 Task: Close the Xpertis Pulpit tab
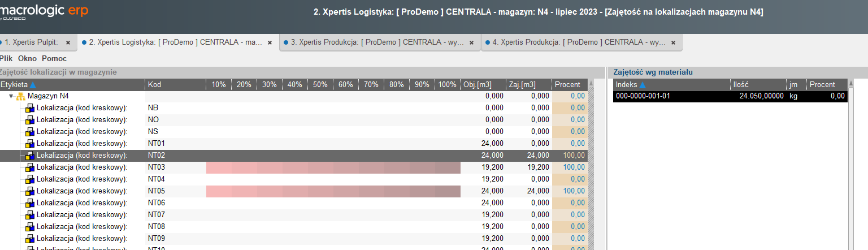point(68,42)
